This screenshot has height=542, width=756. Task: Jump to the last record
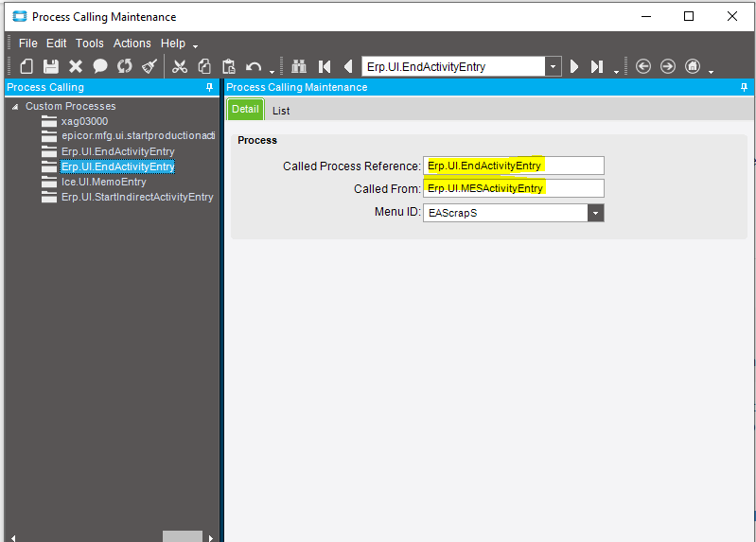click(597, 66)
